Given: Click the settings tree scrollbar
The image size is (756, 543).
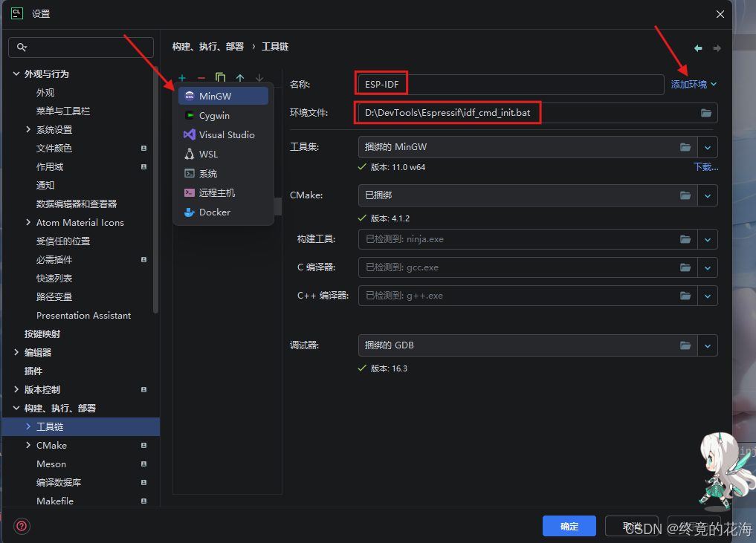Looking at the screenshot, I should point(155,191).
